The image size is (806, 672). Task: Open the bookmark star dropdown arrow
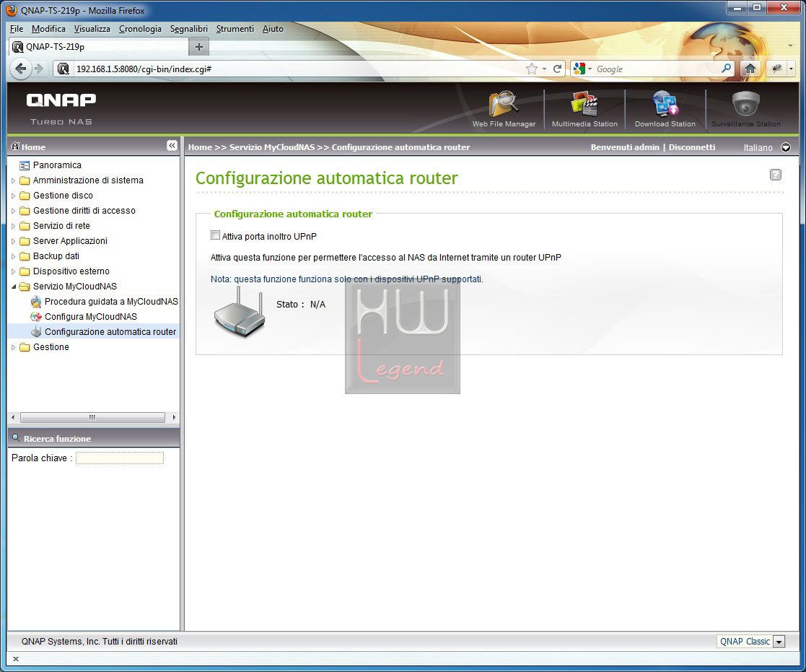(x=544, y=69)
